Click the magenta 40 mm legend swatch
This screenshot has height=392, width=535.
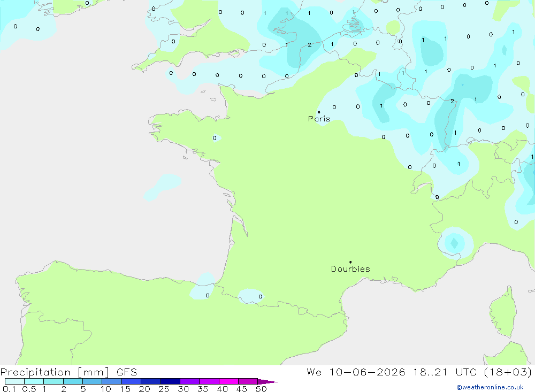[228, 381]
